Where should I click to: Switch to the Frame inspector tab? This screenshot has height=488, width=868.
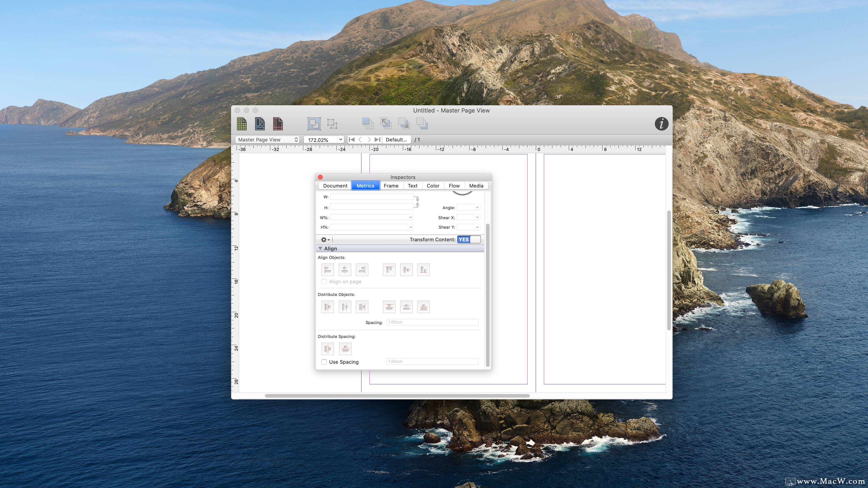[391, 185]
